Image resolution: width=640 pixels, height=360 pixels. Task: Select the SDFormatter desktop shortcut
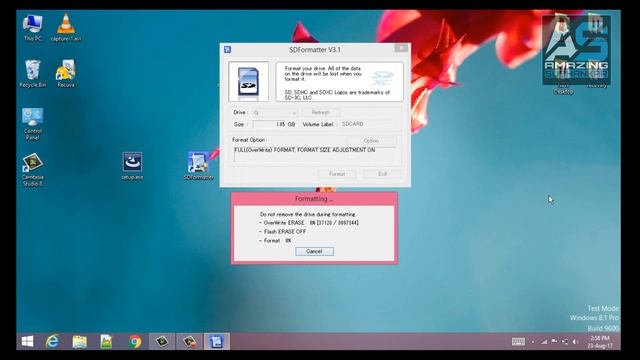[x=198, y=166]
